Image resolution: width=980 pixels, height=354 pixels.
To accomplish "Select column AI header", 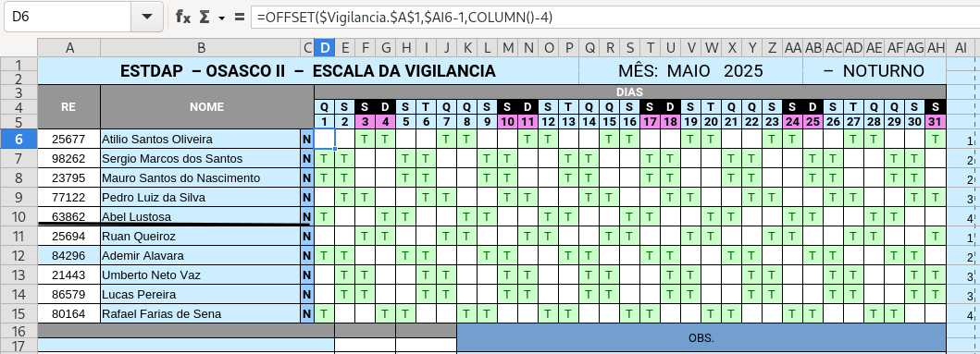I will tap(960, 47).
